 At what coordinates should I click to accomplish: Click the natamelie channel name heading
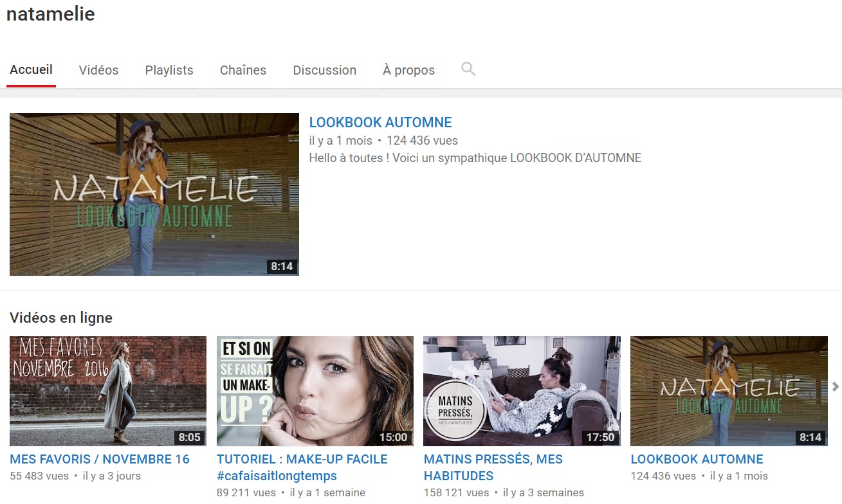pyautogui.click(x=51, y=14)
